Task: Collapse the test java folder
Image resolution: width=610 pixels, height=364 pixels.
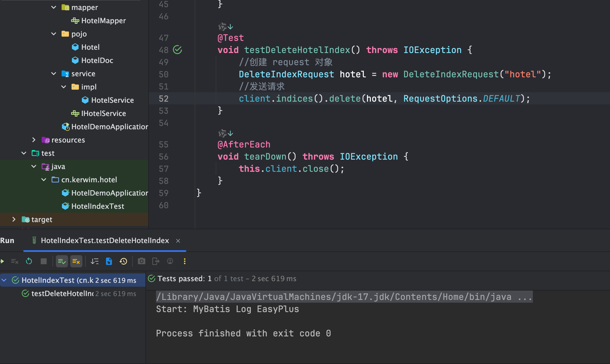Action: [x=34, y=167]
